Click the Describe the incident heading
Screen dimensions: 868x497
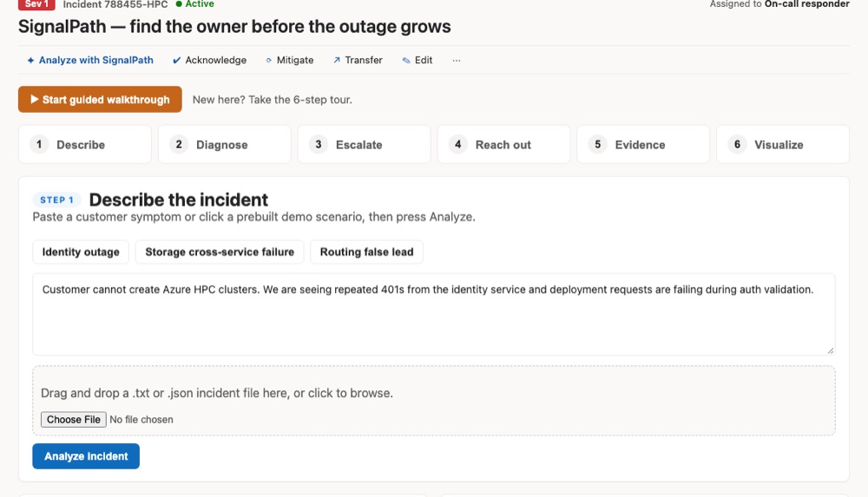pos(178,199)
